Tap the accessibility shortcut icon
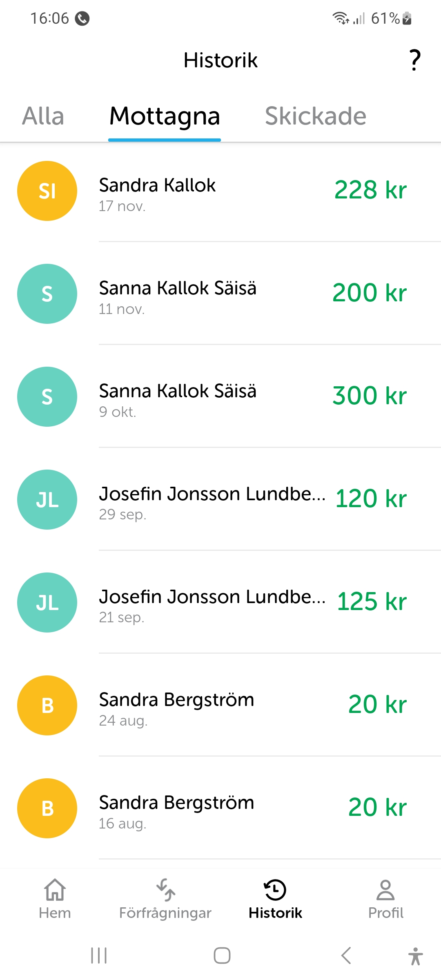 click(415, 956)
